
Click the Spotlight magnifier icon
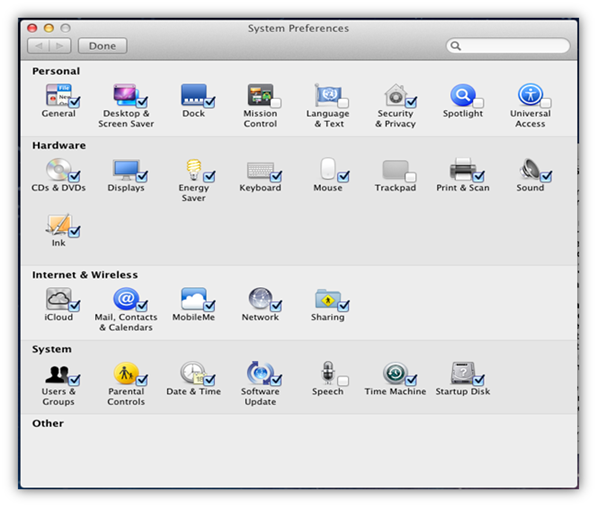[463, 95]
